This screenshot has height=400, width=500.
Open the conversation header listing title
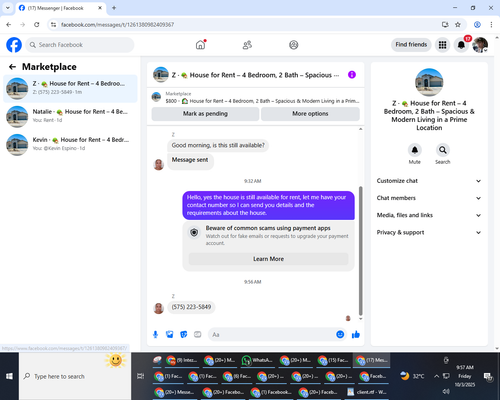(x=256, y=75)
